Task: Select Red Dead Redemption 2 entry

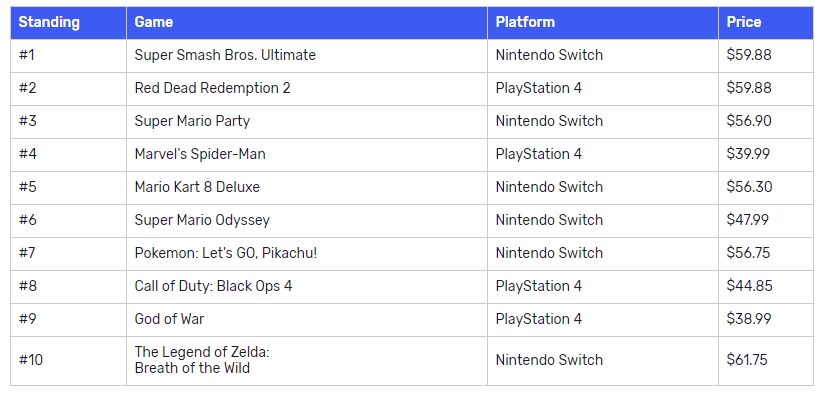Action: click(213, 88)
